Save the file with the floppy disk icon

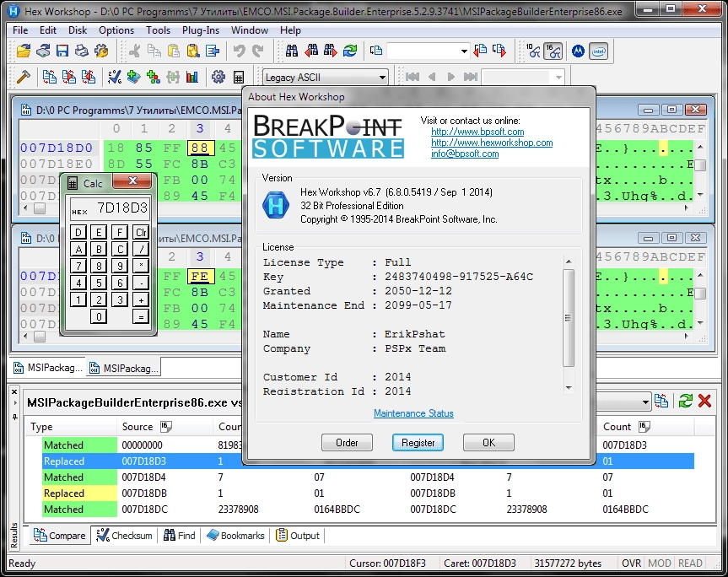coord(62,51)
